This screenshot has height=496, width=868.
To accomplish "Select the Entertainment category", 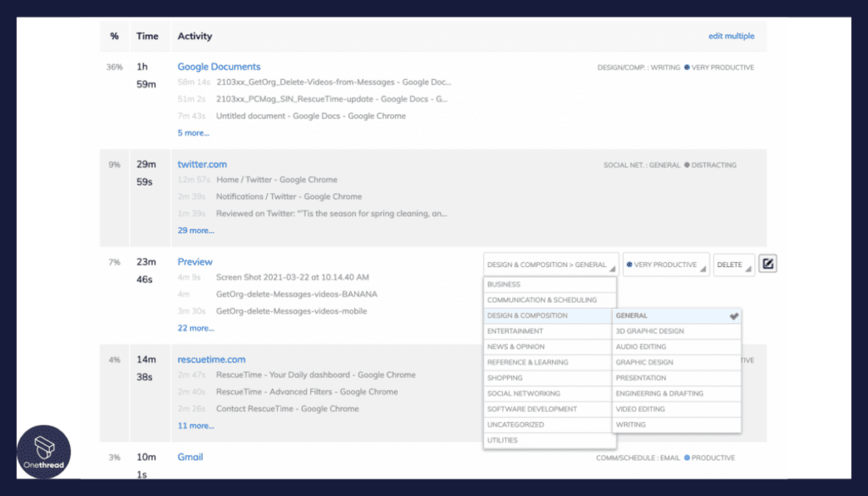I will coord(548,331).
